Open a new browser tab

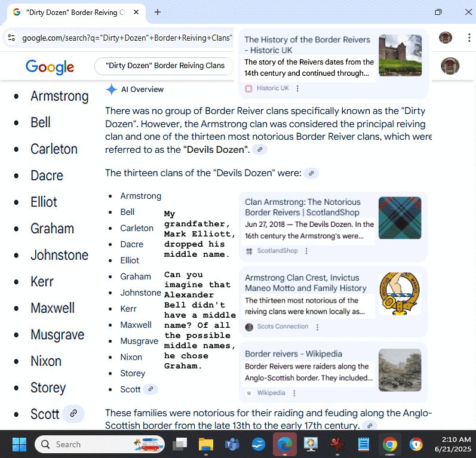pyautogui.click(x=158, y=12)
